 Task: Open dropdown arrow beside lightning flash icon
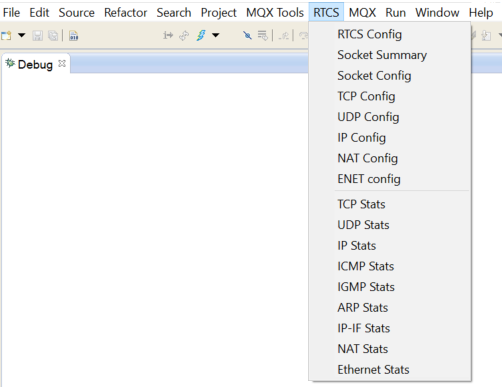[216, 35]
